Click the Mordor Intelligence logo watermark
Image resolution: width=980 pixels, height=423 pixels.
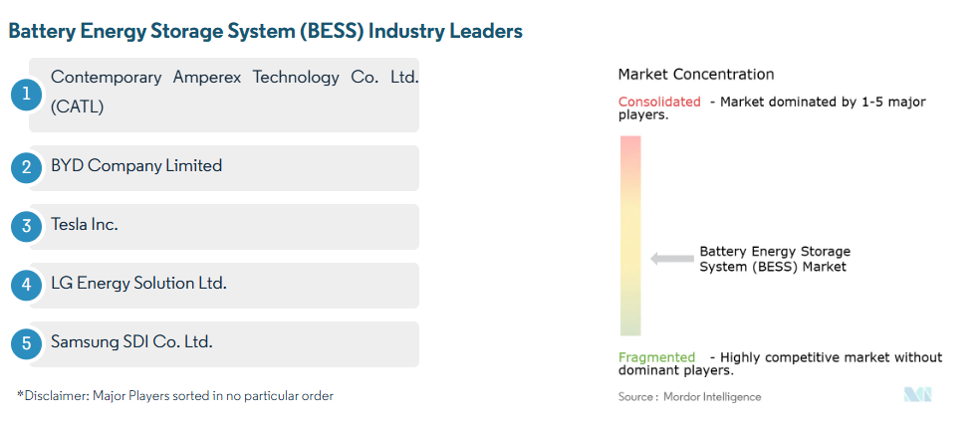click(x=917, y=395)
